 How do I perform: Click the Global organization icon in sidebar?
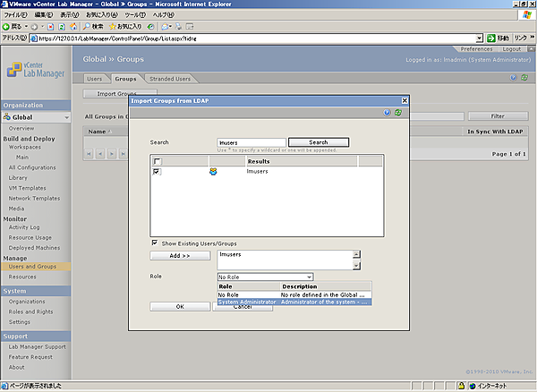7,117
